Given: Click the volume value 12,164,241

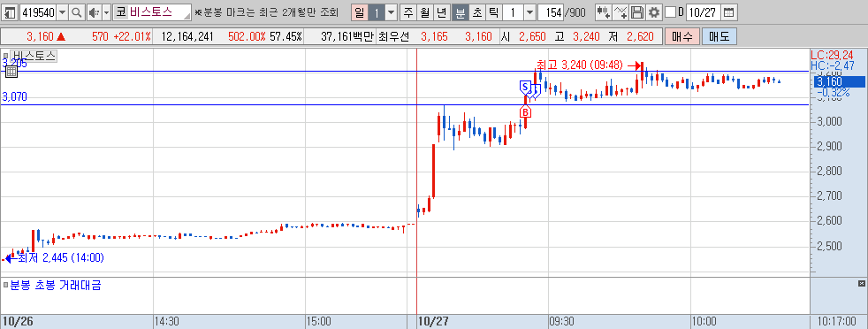Looking at the screenshot, I should click(187, 37).
